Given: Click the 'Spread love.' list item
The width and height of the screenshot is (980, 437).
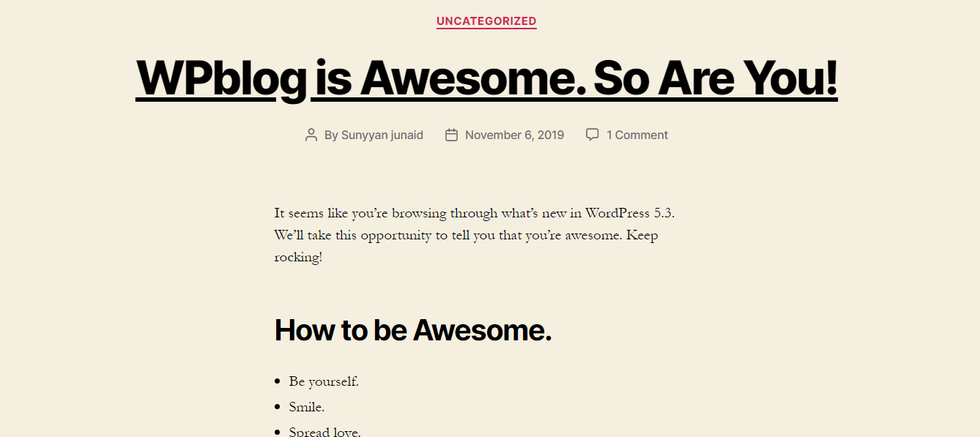Looking at the screenshot, I should tap(324, 431).
